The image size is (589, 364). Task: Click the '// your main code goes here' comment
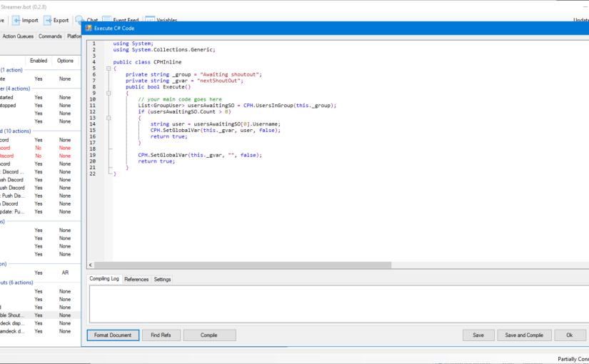(x=180, y=99)
